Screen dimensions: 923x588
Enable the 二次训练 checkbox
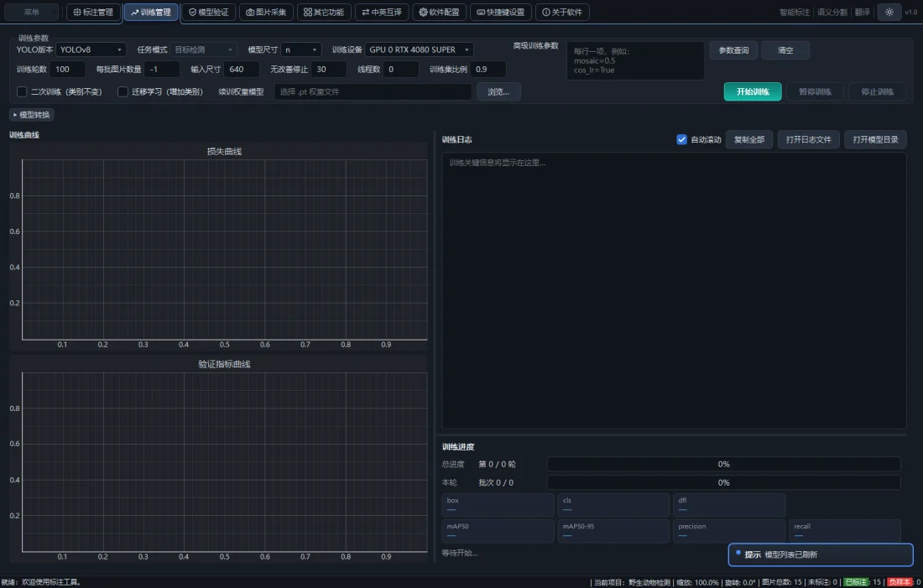pyautogui.click(x=22, y=91)
